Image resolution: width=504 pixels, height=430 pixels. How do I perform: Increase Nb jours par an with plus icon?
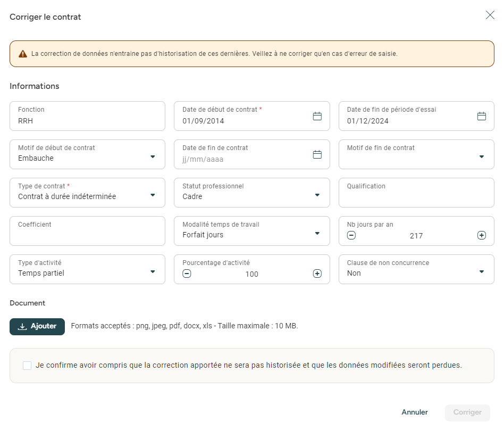coord(481,235)
